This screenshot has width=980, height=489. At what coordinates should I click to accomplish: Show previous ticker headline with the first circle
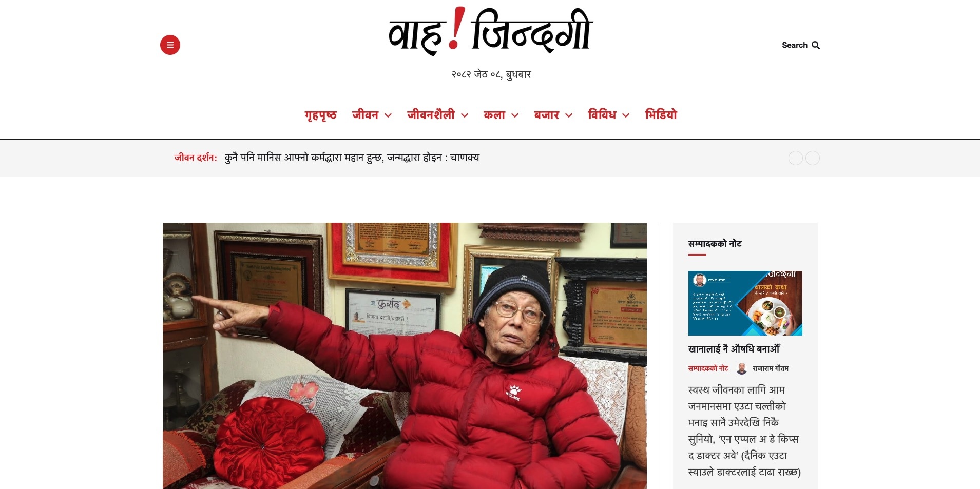click(795, 158)
